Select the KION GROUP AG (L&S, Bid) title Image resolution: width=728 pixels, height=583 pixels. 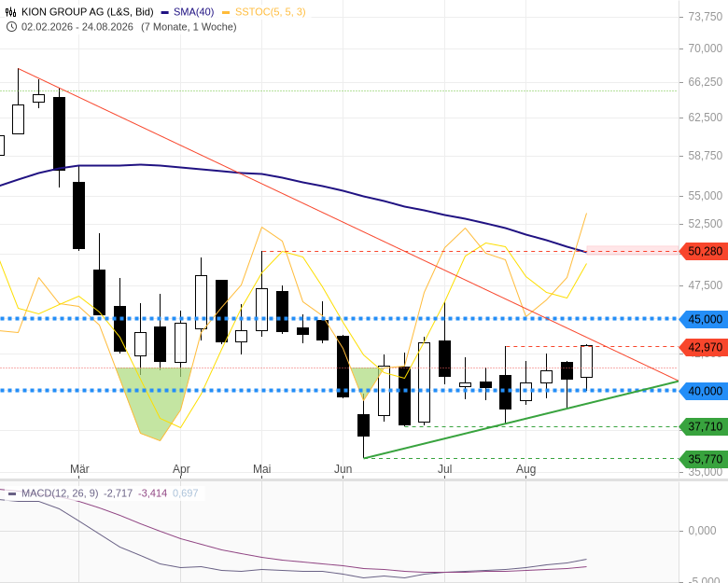point(88,12)
